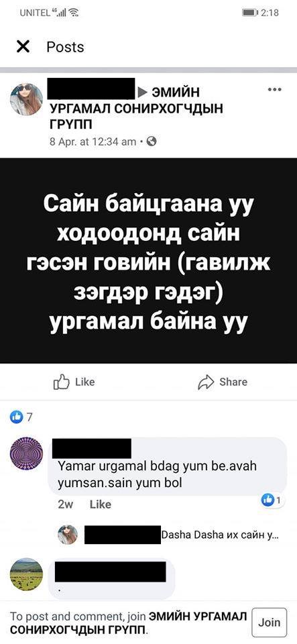Tap the 8 Apr post timestamp
Viewport: 297px width, 644px height.
click(93, 142)
